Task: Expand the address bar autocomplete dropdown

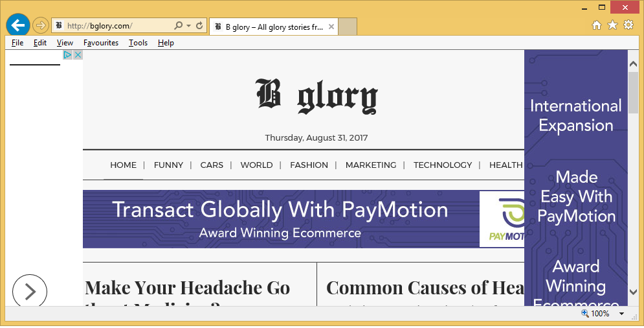Action: point(188,26)
